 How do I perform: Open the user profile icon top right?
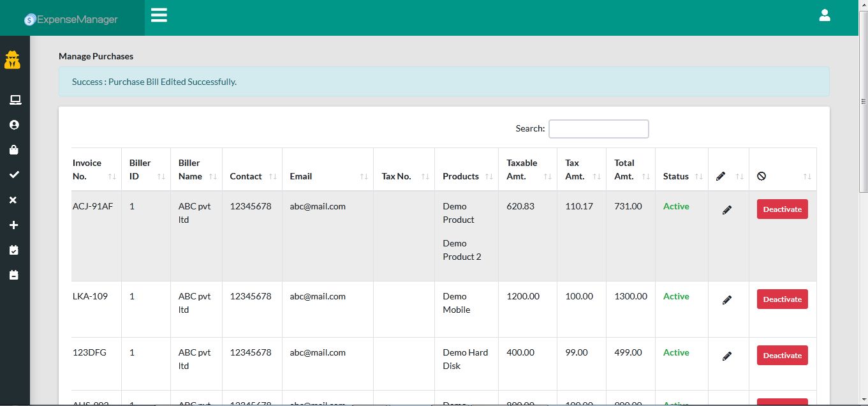(x=825, y=15)
